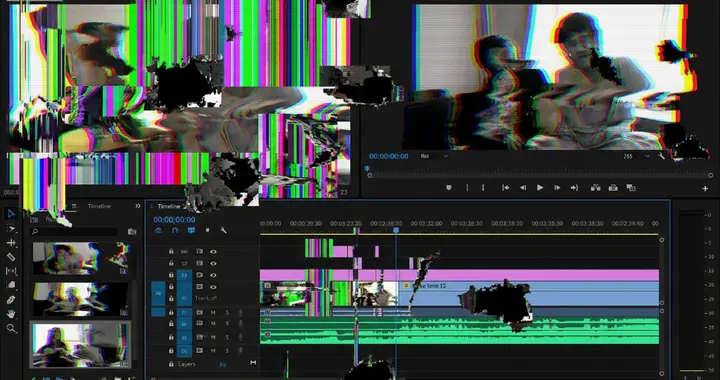Click program monitor timecode 00:00:00:00
720x380 pixels.
pos(388,156)
